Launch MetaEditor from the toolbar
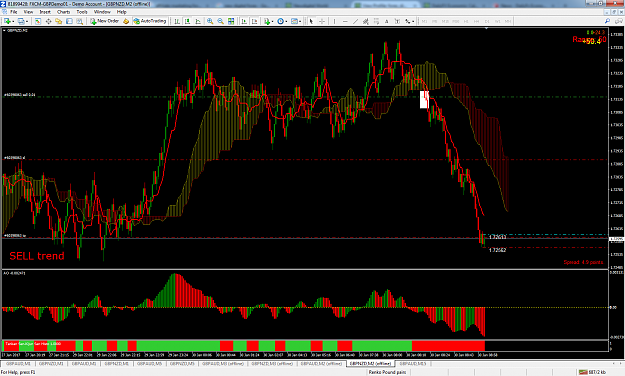 126,21
